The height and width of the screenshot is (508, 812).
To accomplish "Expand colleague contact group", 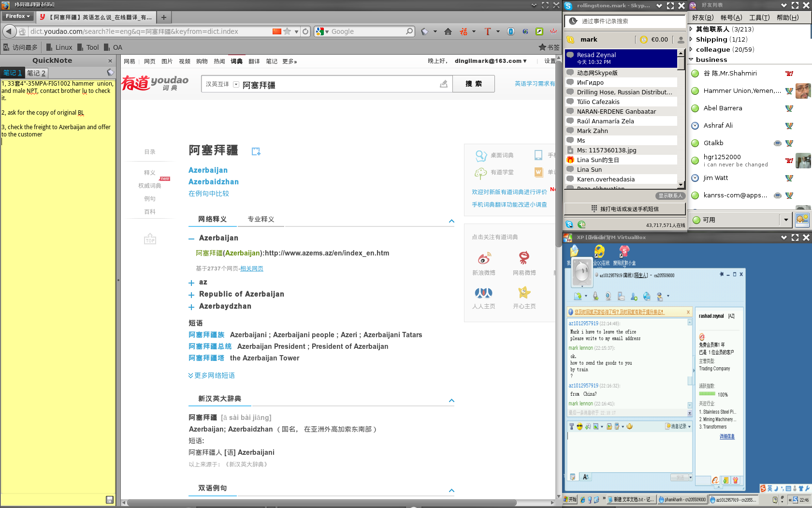I will coord(691,49).
